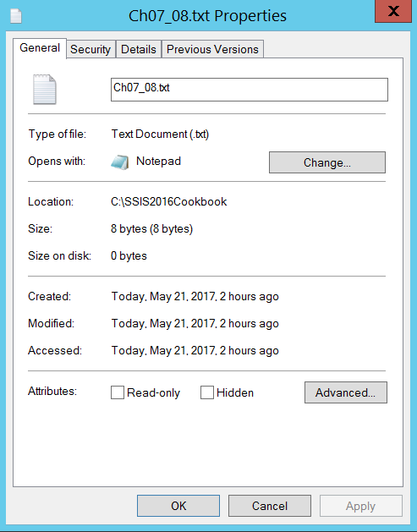This screenshot has width=417, height=532.
Task: Tick the Hidden attribute checkbox
Action: pos(207,392)
